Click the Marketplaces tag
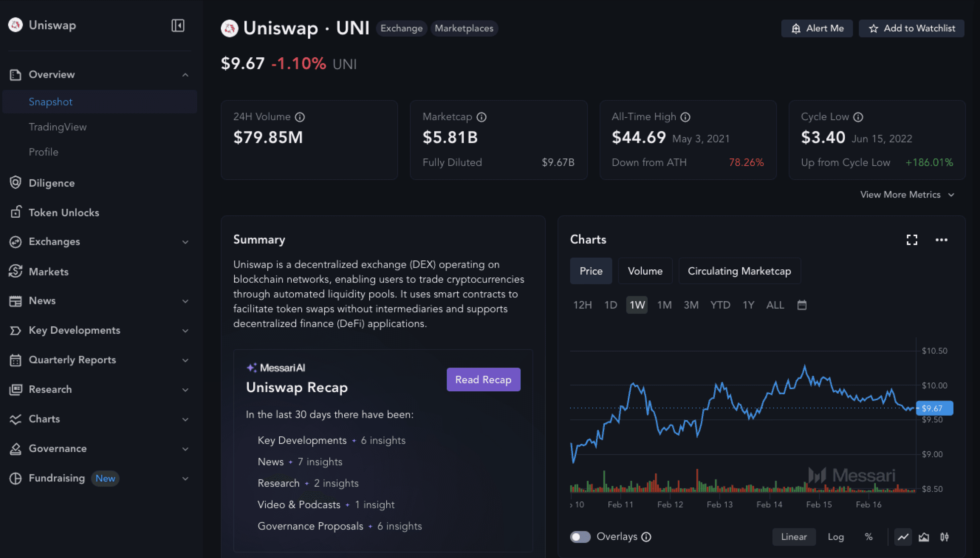 click(x=464, y=28)
